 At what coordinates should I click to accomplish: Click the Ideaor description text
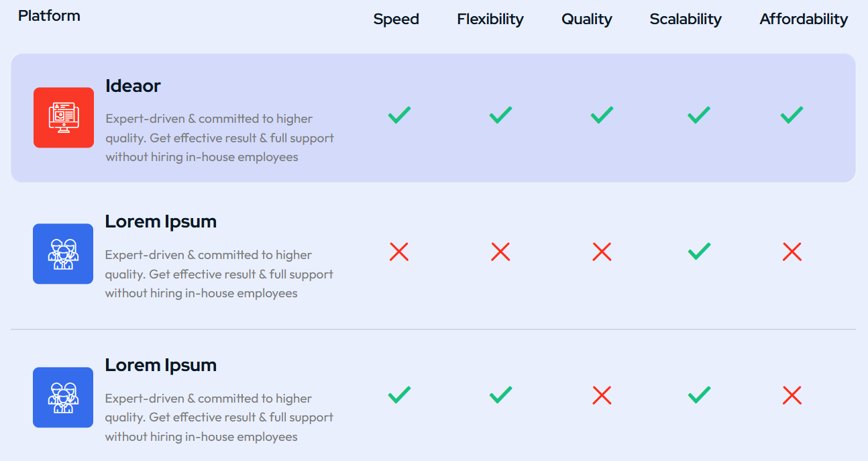219,138
